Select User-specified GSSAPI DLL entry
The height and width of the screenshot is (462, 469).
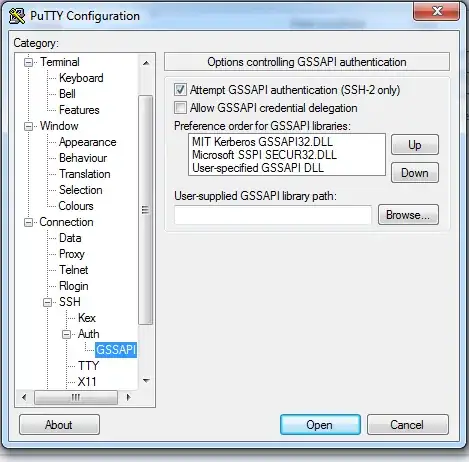point(258,168)
